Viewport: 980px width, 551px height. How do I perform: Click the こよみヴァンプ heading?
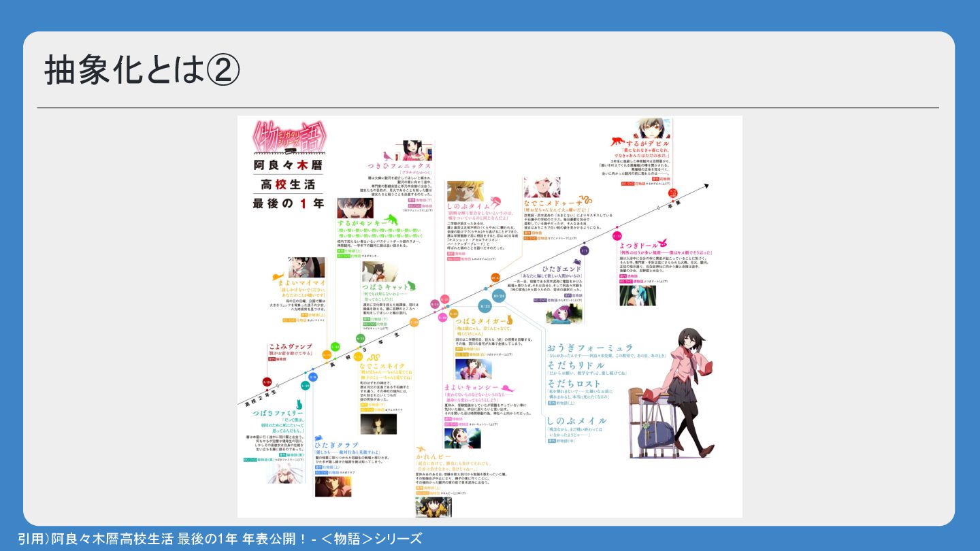tap(291, 347)
